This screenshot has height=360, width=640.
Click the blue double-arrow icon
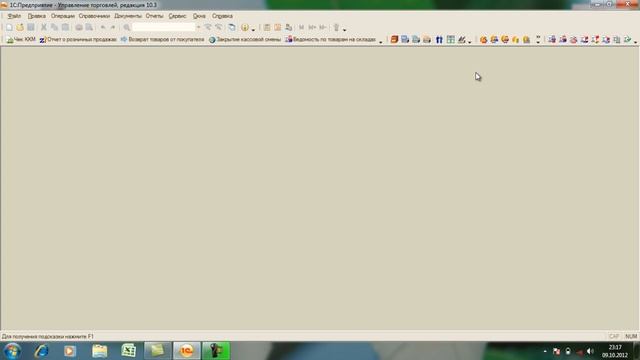click(x=439, y=40)
